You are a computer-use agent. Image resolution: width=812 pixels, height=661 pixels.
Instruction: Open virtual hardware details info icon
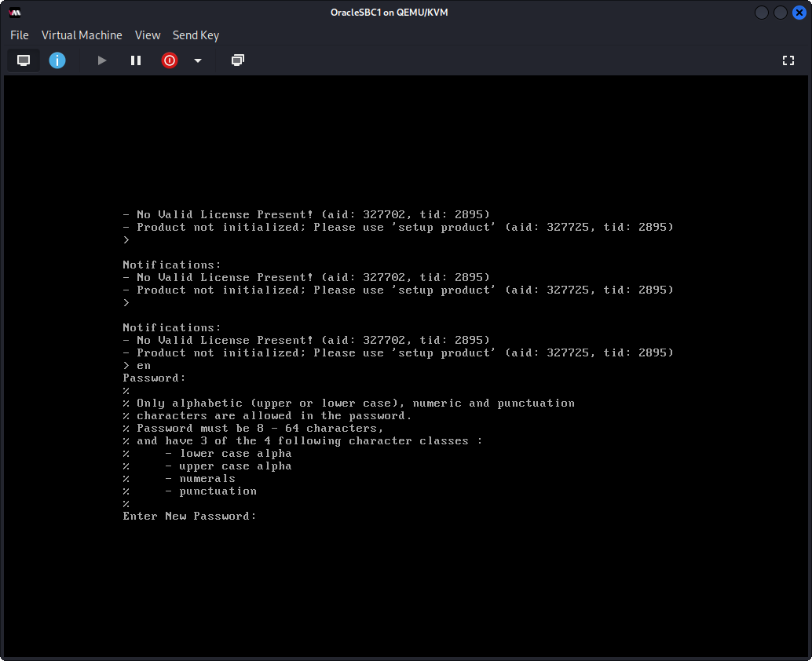coord(57,60)
